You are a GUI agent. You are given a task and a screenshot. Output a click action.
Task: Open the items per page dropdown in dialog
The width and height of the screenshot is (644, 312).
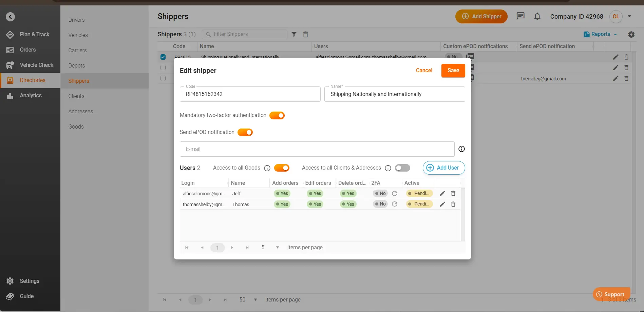tap(277, 248)
